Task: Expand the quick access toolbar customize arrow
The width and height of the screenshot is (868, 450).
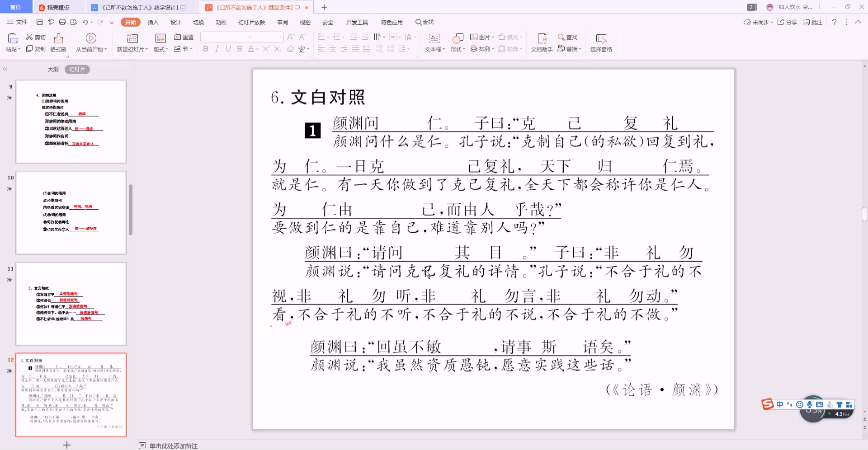Action: pyautogui.click(x=112, y=22)
